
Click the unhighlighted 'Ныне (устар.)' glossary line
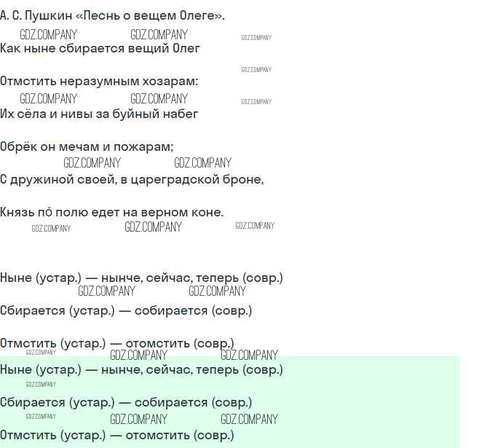tap(141, 278)
